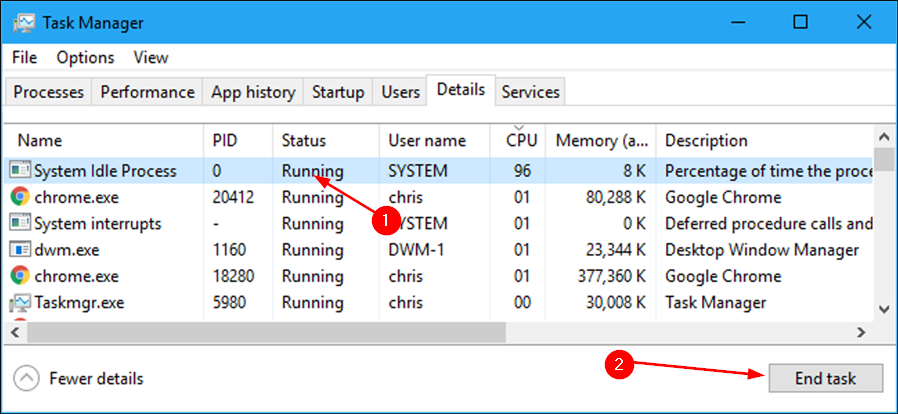This screenshot has width=898, height=414.
Task: Click the Chrome icon for PID 18280
Action: [20, 275]
